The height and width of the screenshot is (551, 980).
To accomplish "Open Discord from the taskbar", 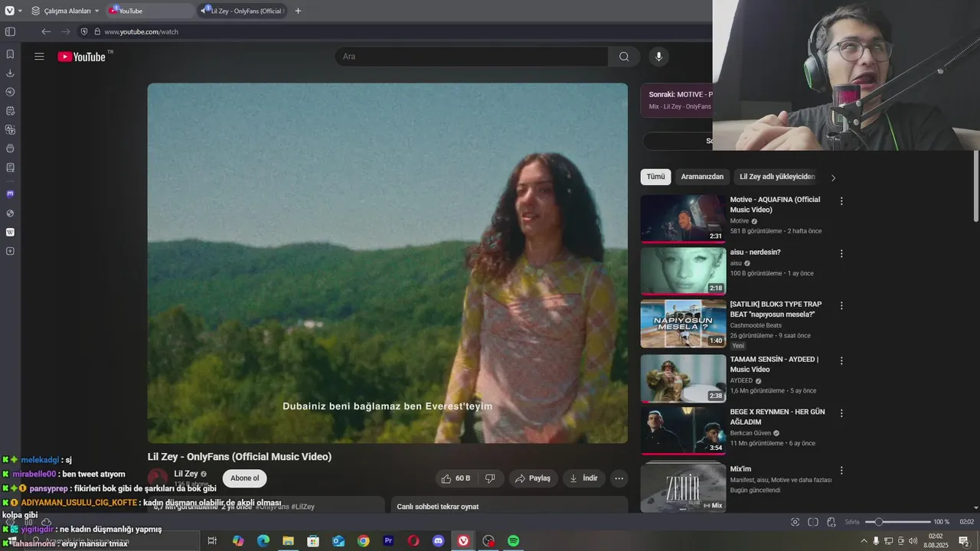I will coord(438,541).
